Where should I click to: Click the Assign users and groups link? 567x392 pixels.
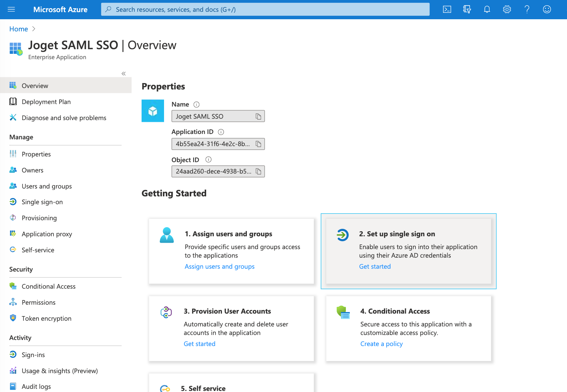tap(219, 267)
